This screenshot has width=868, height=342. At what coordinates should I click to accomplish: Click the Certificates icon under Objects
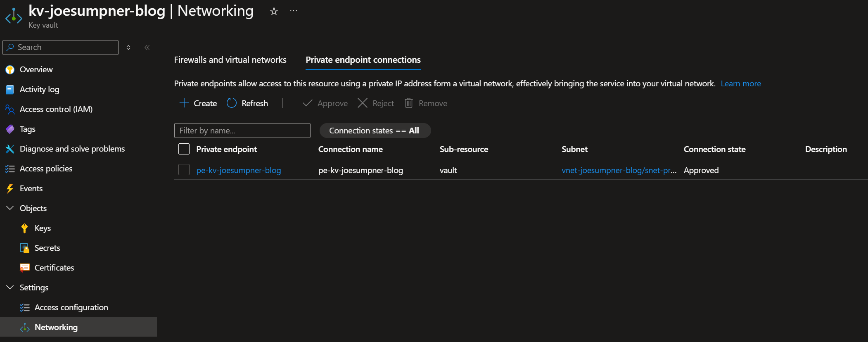[25, 268]
